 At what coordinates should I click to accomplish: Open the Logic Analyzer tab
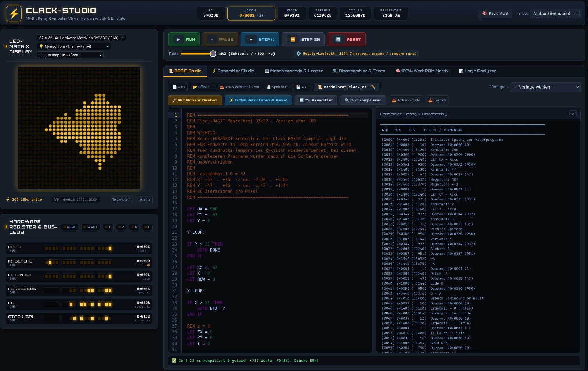pyautogui.click(x=477, y=71)
